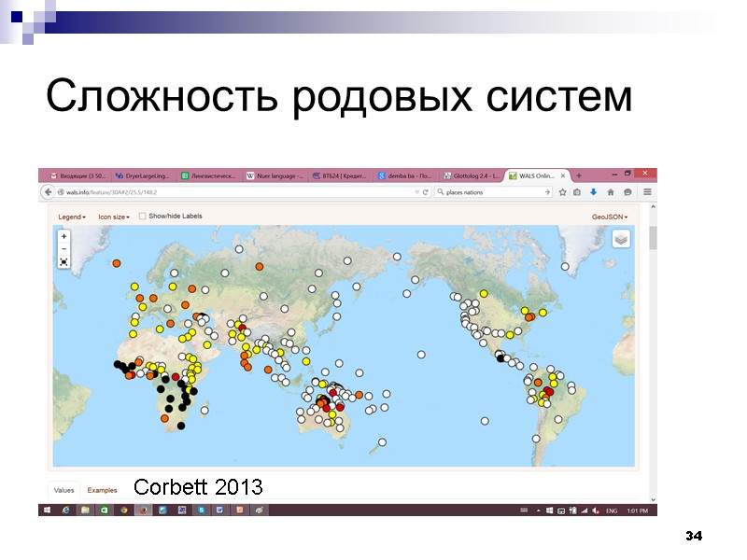
Task: Open the chat bubble toolbar icon
Action: point(627,192)
